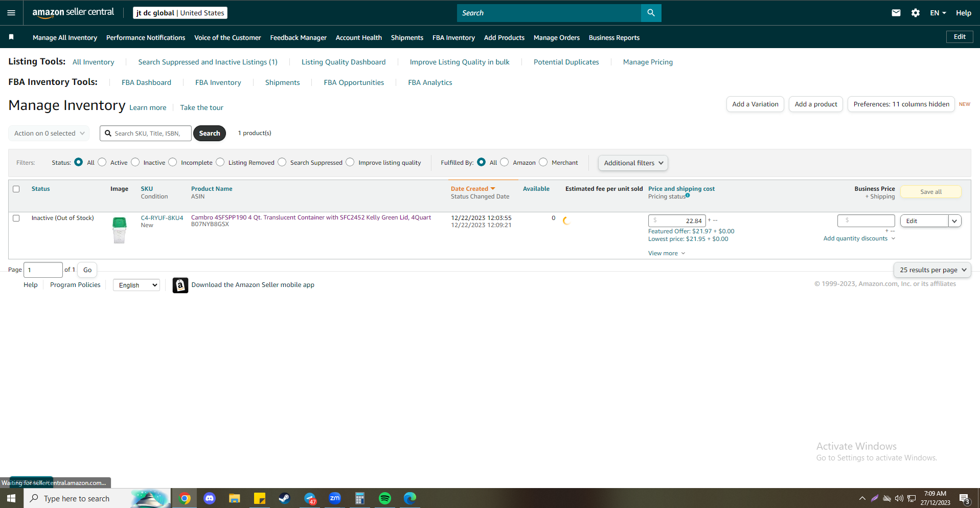Click the Save all button
The image size is (980, 508).
click(x=931, y=192)
